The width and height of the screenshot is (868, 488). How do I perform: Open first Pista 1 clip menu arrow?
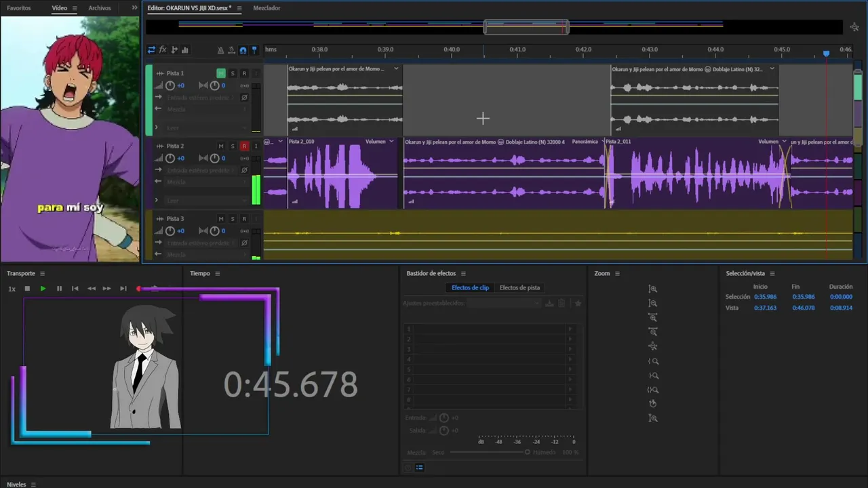click(x=396, y=68)
